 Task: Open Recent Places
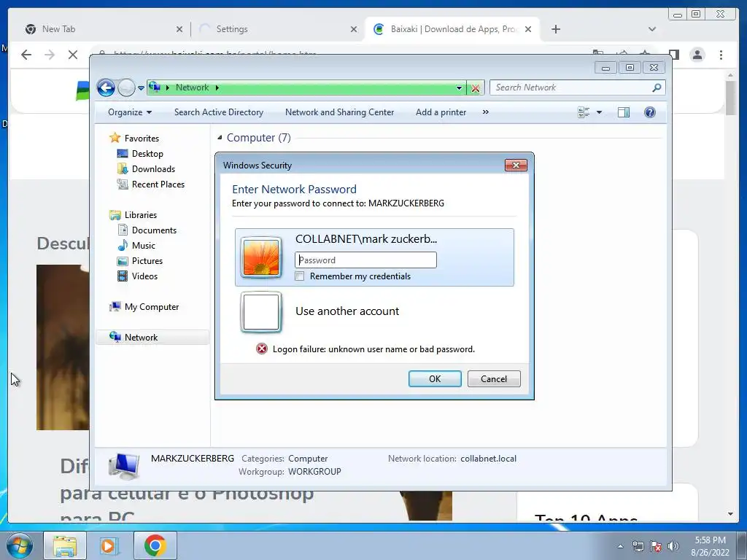tap(158, 184)
